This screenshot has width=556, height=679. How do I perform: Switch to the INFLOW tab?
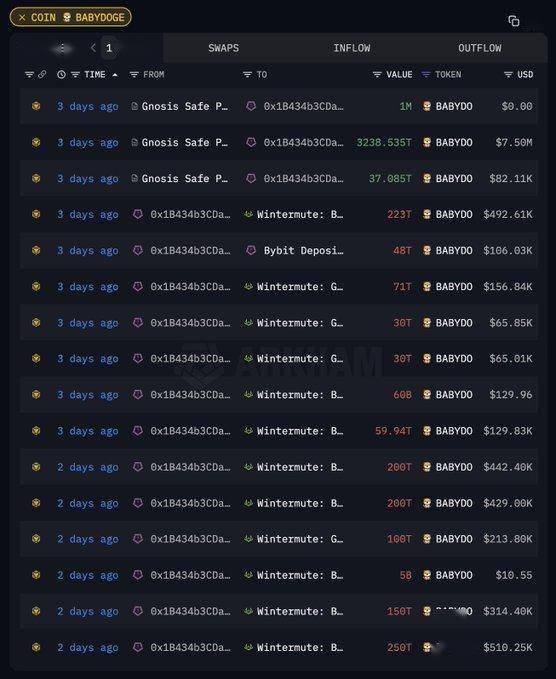click(352, 48)
